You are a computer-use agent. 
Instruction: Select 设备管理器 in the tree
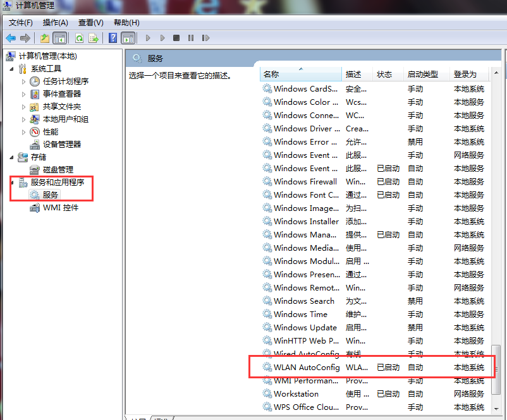point(62,145)
